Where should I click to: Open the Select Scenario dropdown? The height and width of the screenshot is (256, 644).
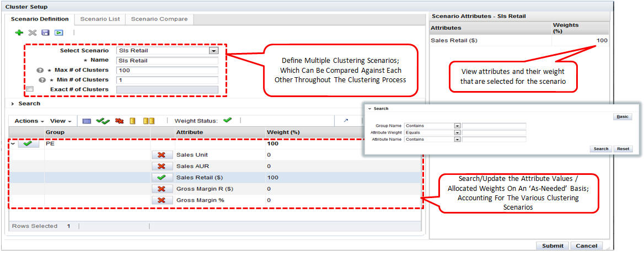pyautogui.click(x=213, y=51)
